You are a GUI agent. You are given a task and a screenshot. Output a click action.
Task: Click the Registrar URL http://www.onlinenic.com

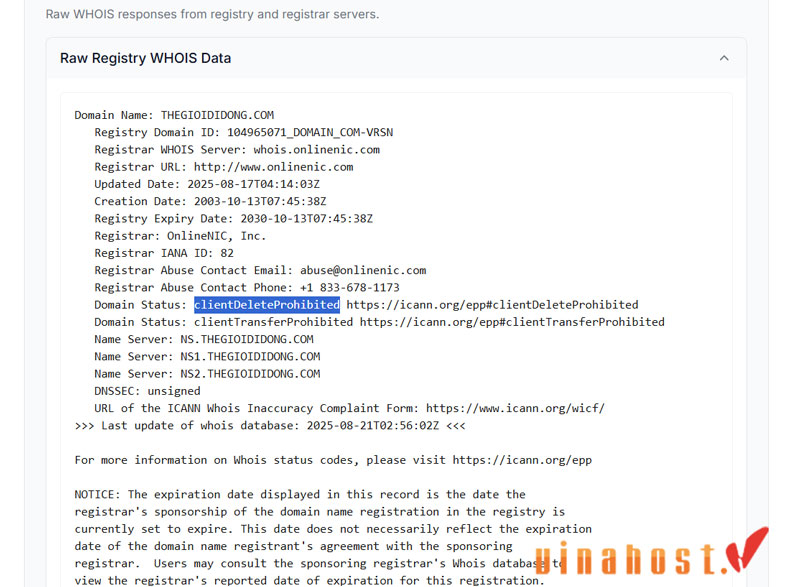pyautogui.click(x=273, y=167)
